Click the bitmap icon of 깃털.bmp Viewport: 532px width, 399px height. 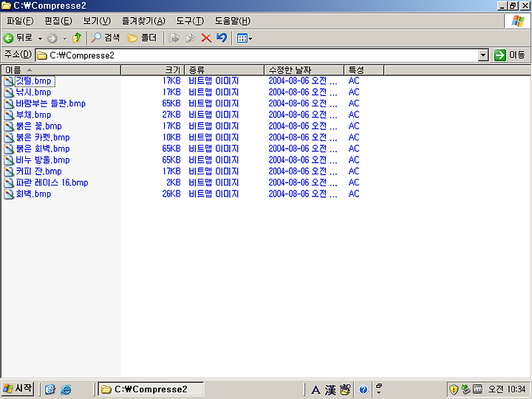point(9,81)
